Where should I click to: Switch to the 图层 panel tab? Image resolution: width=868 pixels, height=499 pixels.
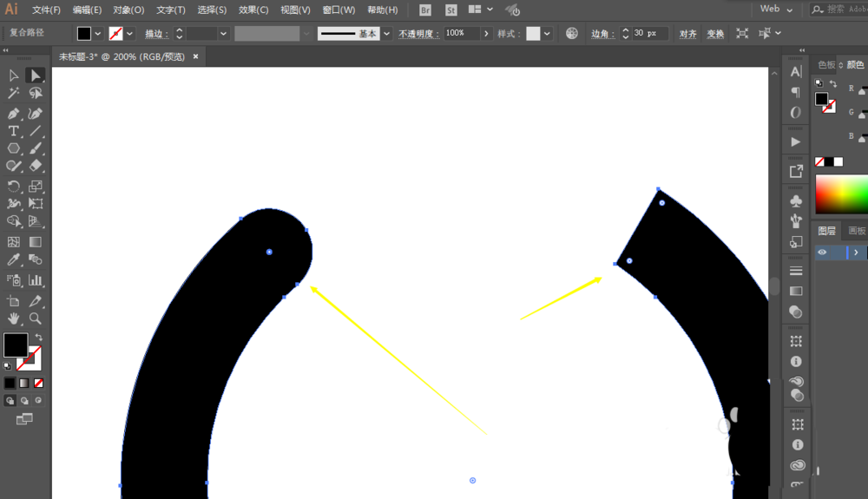[x=826, y=231]
